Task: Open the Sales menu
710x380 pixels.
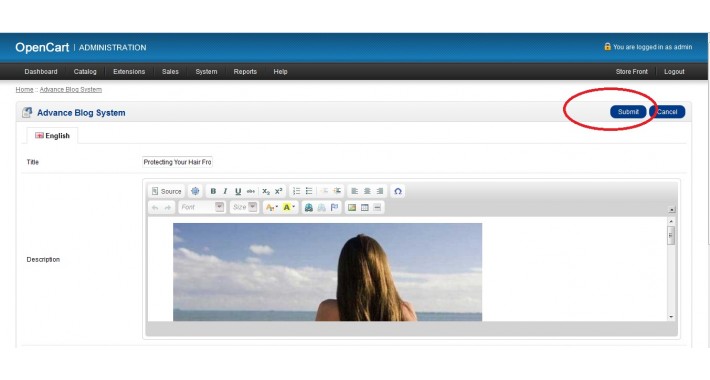Action: pos(170,72)
